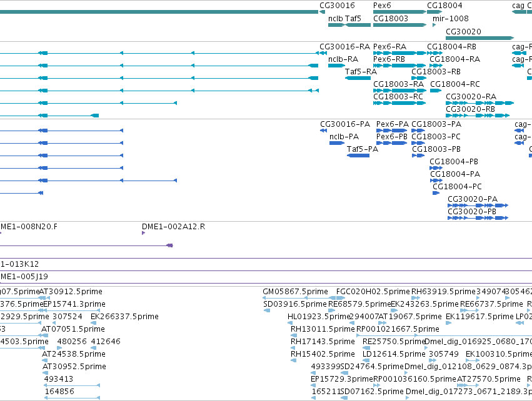
Task: Select transcript CG18003-RC
Action: click(398, 97)
